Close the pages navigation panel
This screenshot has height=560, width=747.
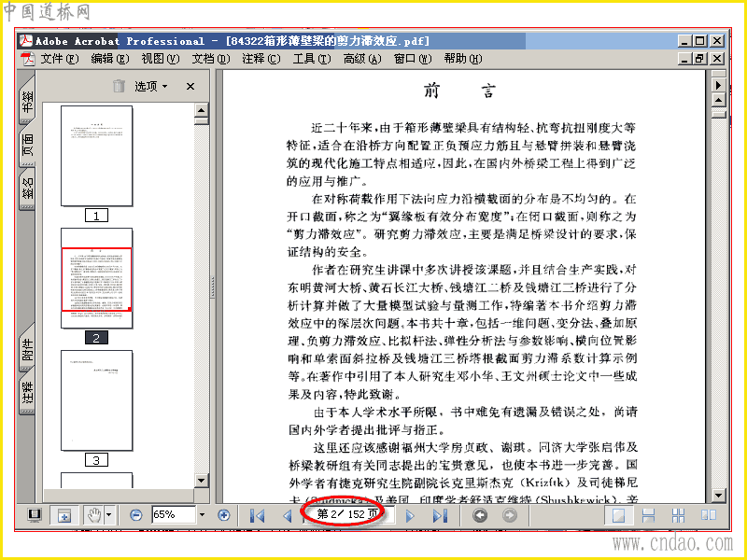(190, 86)
